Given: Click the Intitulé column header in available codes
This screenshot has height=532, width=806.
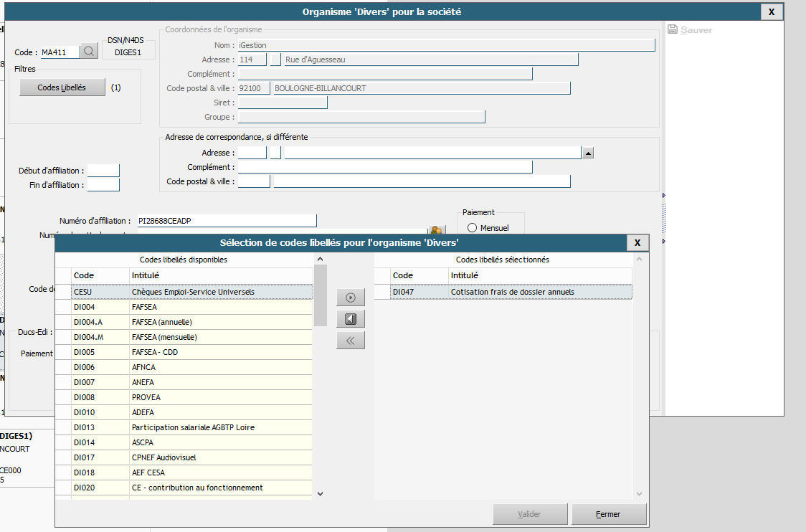Looking at the screenshot, I should point(221,275).
